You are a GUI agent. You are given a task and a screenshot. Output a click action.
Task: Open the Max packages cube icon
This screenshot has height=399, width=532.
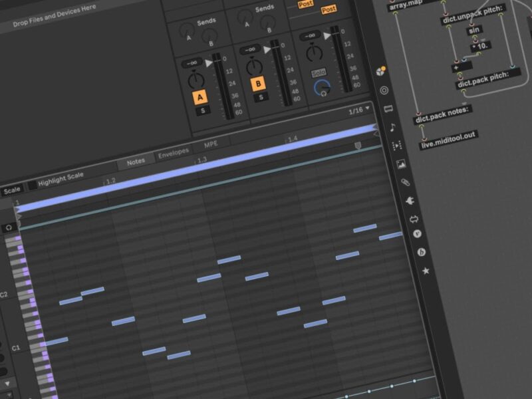click(381, 72)
